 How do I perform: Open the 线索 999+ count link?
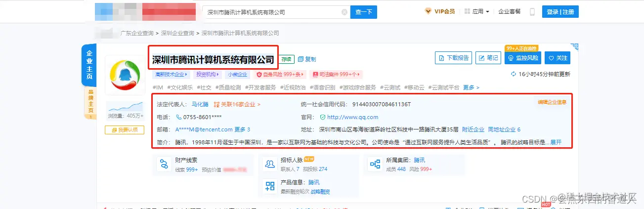186,169
